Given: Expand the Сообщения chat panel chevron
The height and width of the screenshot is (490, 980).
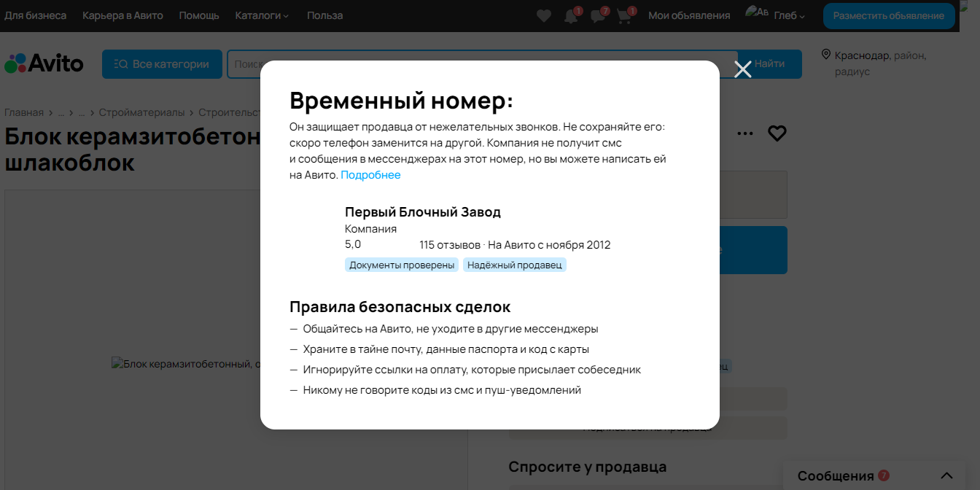Looking at the screenshot, I should 946,475.
